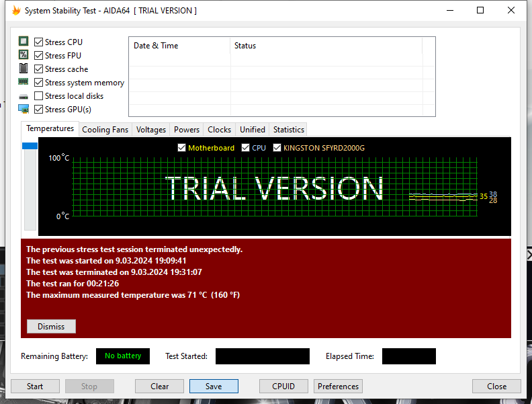Screen dimensions: 532x404
Task: Click the maximum measured temperature 71 °C line
Action: click(x=133, y=295)
